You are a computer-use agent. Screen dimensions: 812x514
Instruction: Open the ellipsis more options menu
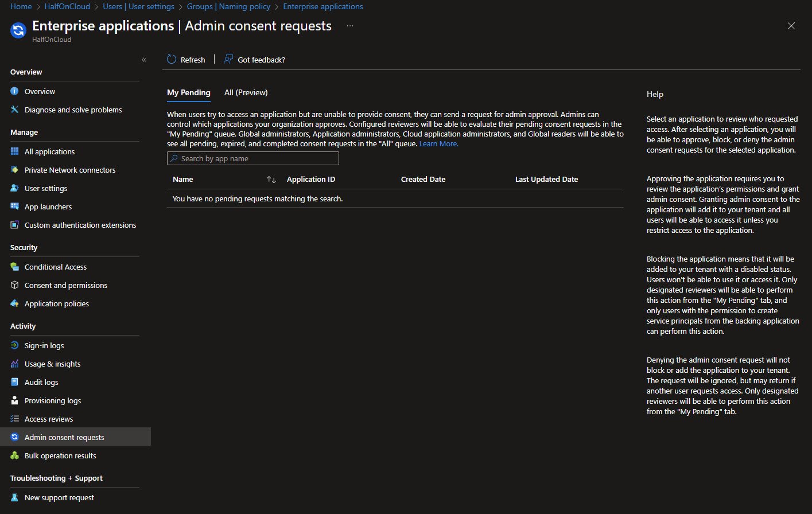click(x=350, y=26)
